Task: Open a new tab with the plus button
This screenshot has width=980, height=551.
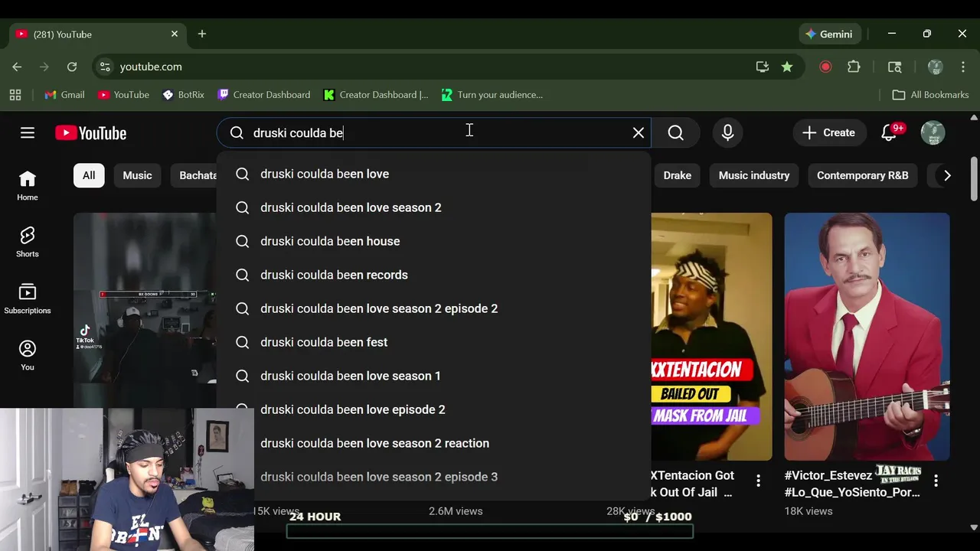Action: pos(202,34)
